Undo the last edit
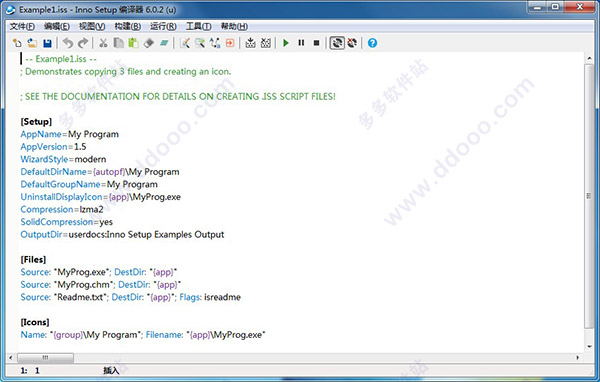 (x=68, y=43)
